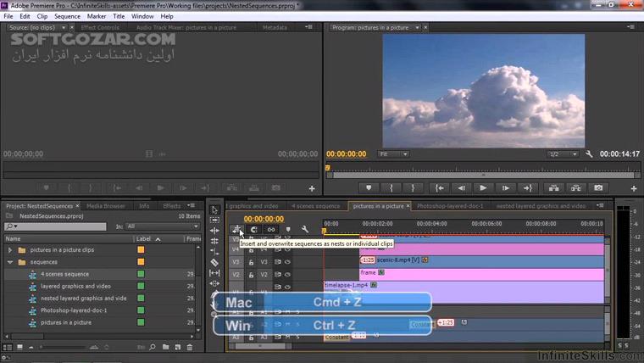This screenshot has height=363, width=644.
Task: Collapse the sequences bin
Action: pyautogui.click(x=10, y=262)
